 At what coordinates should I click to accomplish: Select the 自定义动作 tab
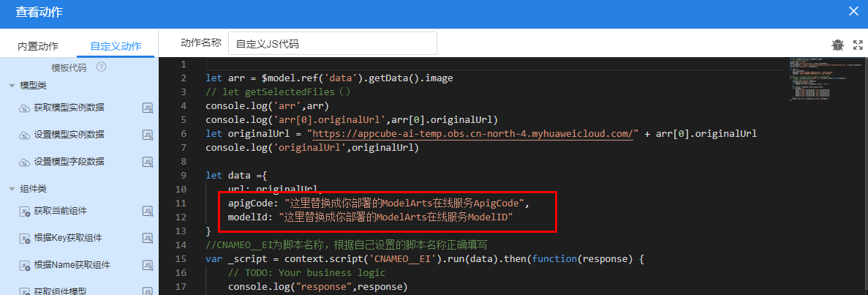coord(116,46)
